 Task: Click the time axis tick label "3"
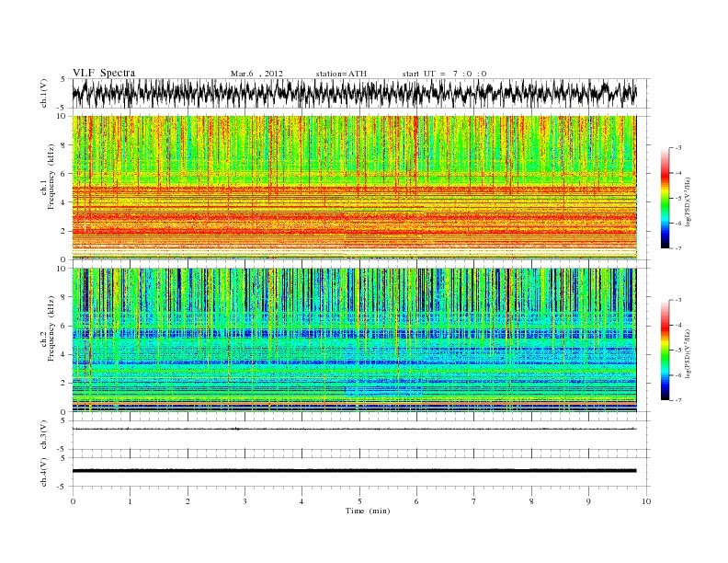245,501
